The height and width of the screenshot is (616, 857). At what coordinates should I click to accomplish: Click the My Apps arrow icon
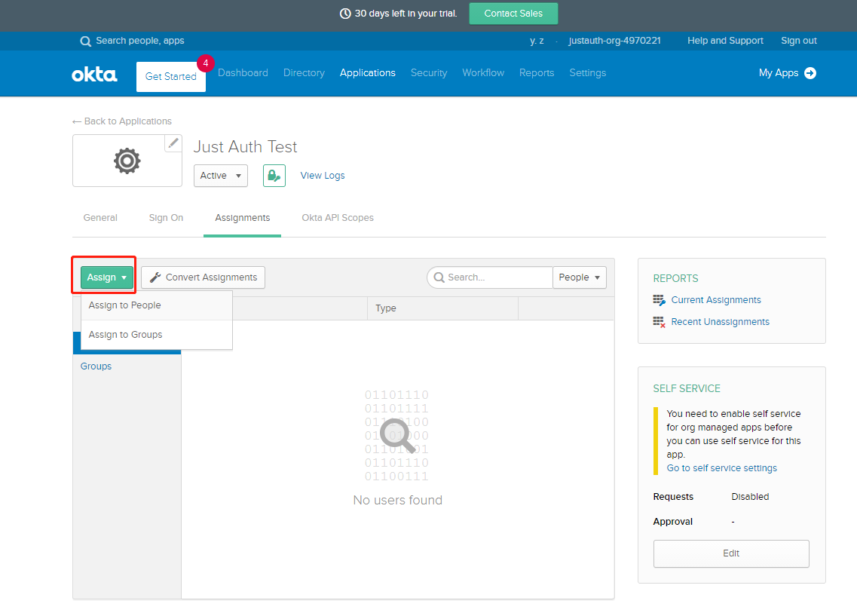[x=810, y=73]
